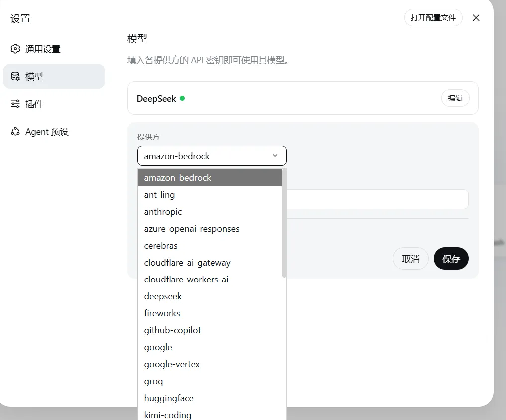Choose anthropic from provider list
The height and width of the screenshot is (420, 506).
[x=210, y=212]
